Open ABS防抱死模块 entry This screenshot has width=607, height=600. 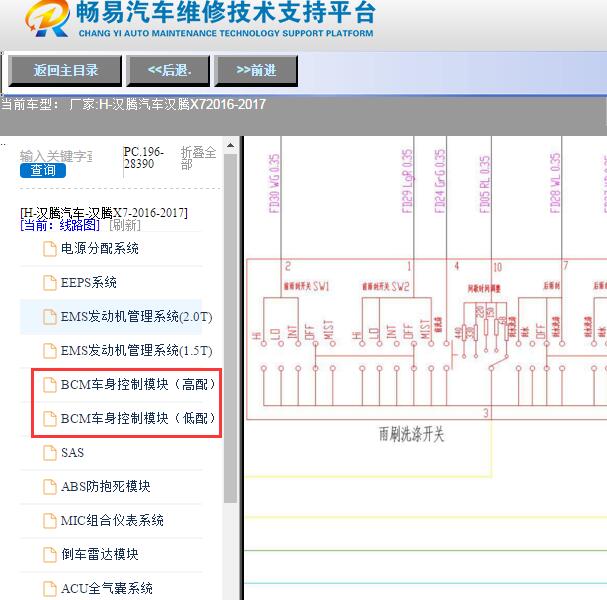pyautogui.click(x=105, y=487)
